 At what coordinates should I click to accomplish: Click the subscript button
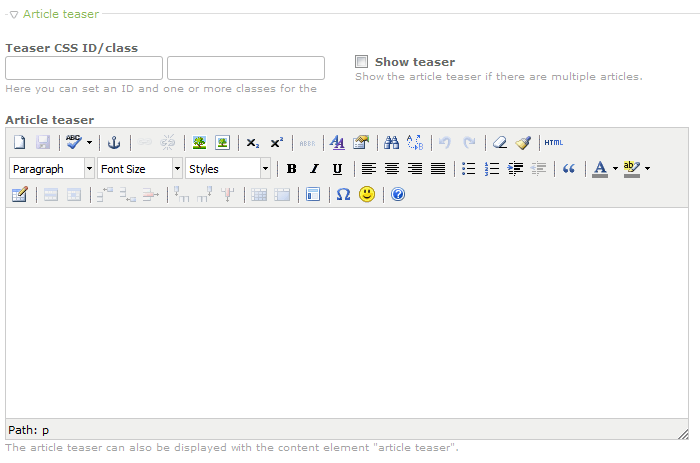253,143
